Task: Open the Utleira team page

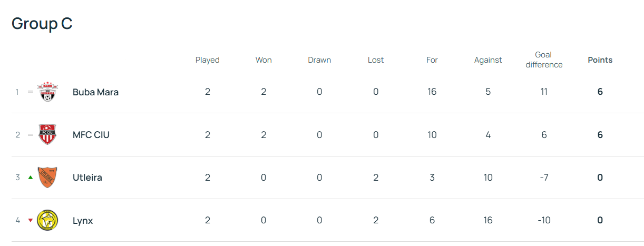Action: (87, 178)
